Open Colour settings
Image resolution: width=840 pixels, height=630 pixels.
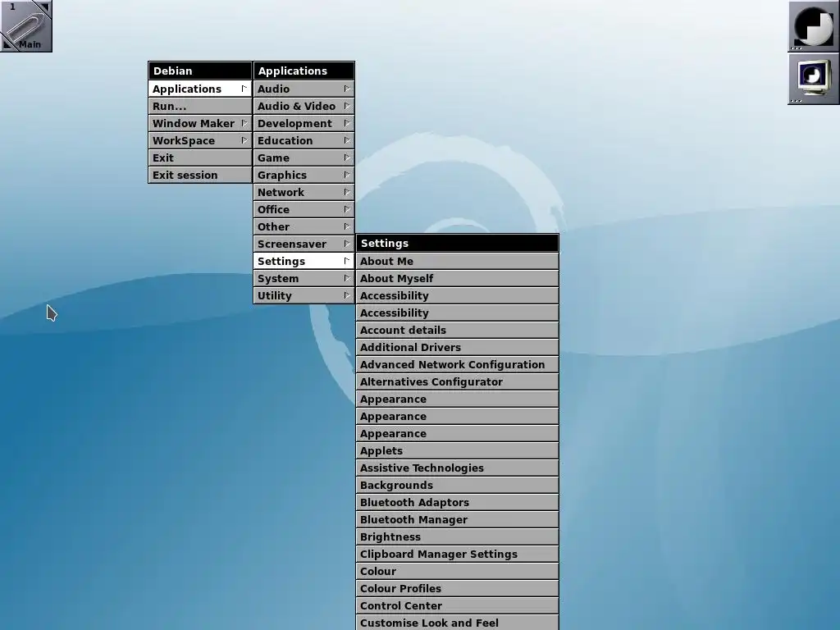[458, 571]
